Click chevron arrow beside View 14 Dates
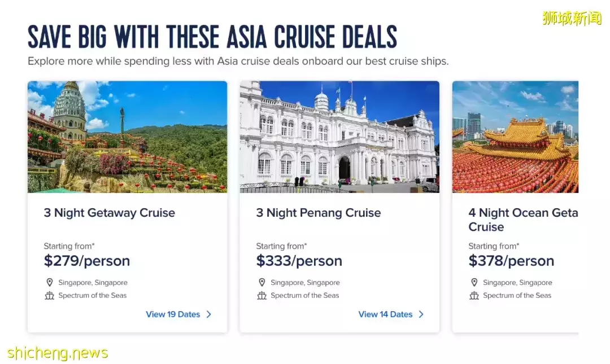 click(421, 314)
